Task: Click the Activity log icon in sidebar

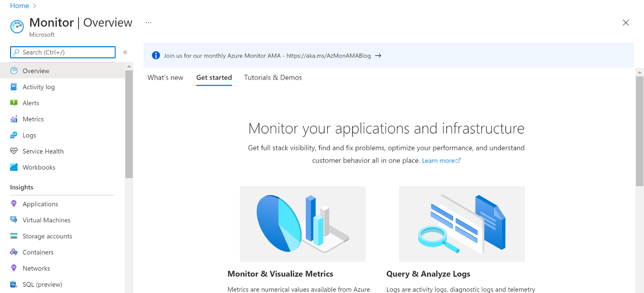Action: (x=14, y=87)
